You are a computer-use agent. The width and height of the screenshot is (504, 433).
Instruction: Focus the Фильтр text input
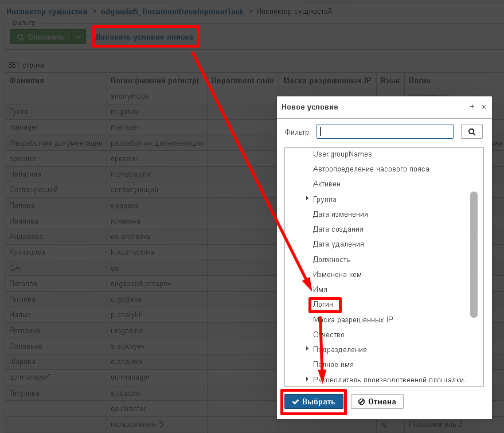(385, 131)
